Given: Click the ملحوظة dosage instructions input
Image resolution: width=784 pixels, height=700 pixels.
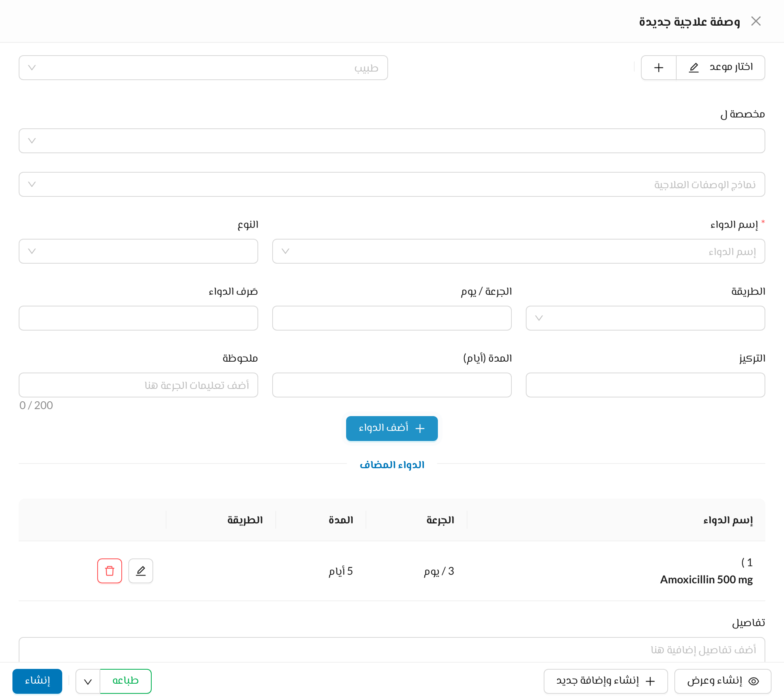Looking at the screenshot, I should tap(138, 385).
